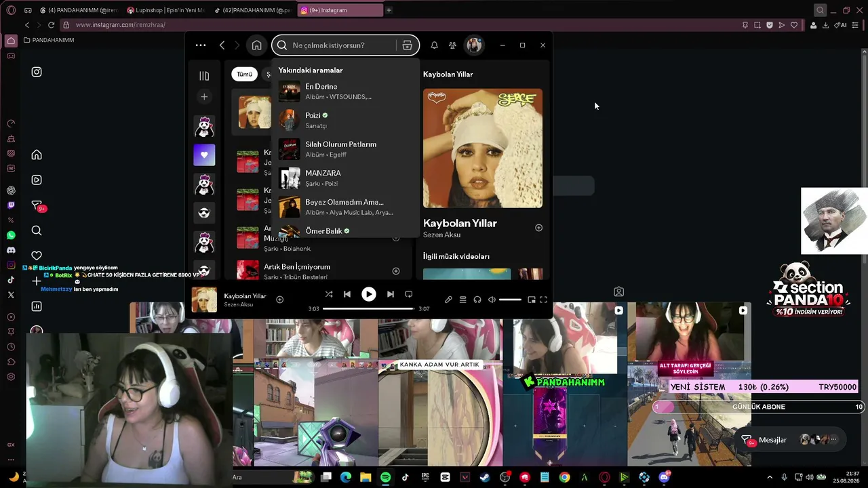
Task: Open Discord in Opera GX sidebar
Action: pyautogui.click(x=11, y=250)
